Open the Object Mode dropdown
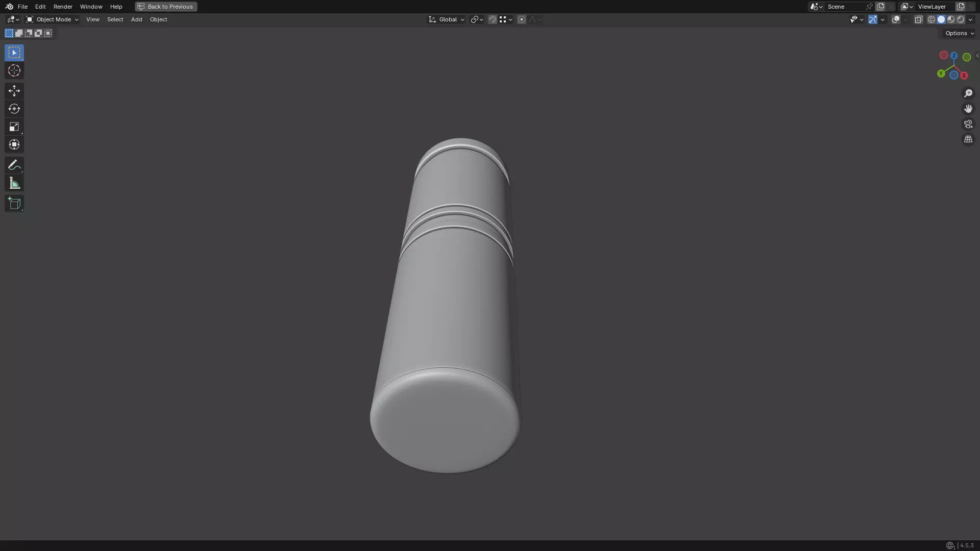This screenshot has height=551, width=980. pyautogui.click(x=53, y=19)
